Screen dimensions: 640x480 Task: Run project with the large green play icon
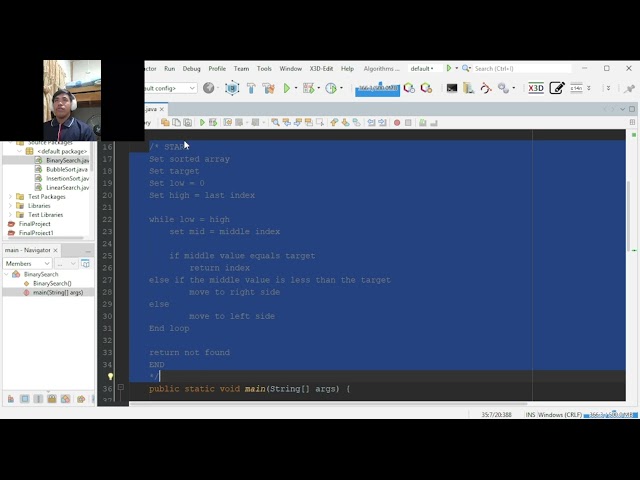pyautogui.click(x=287, y=88)
